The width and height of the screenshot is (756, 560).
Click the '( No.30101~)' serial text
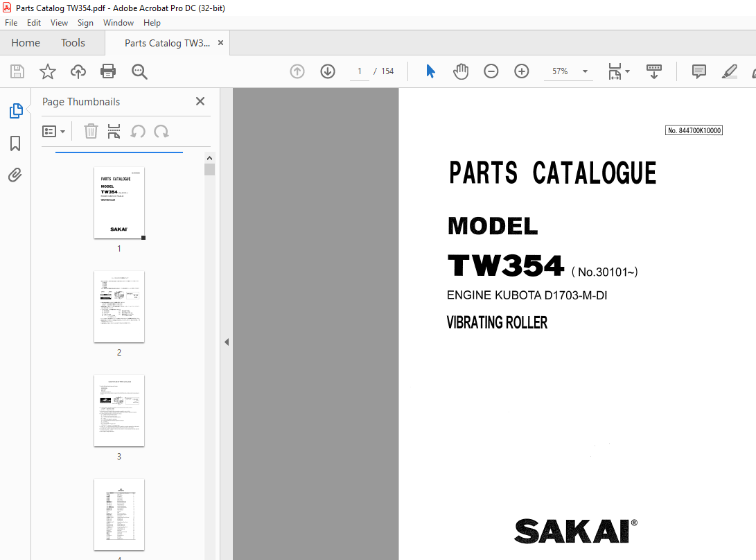605,272
